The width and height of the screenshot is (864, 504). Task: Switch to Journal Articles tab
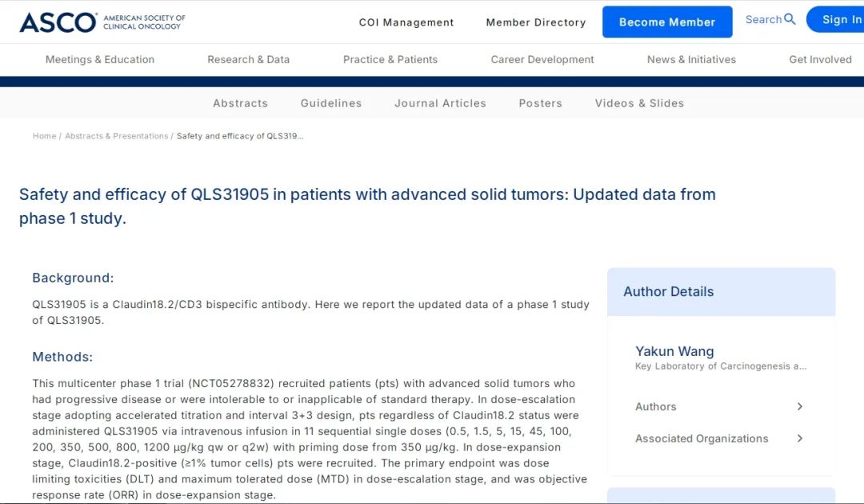click(440, 103)
